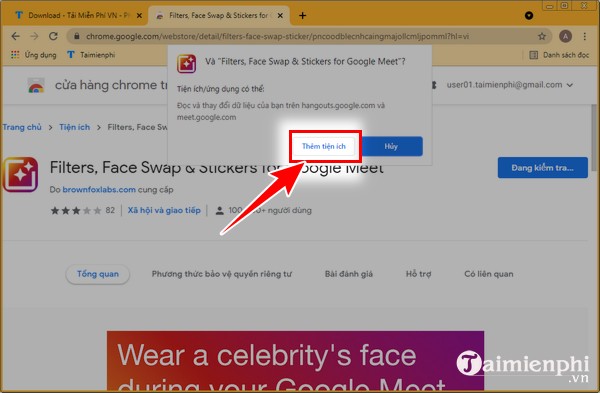The image size is (600, 393).
Task: Click the users count person icon
Action: point(220,210)
